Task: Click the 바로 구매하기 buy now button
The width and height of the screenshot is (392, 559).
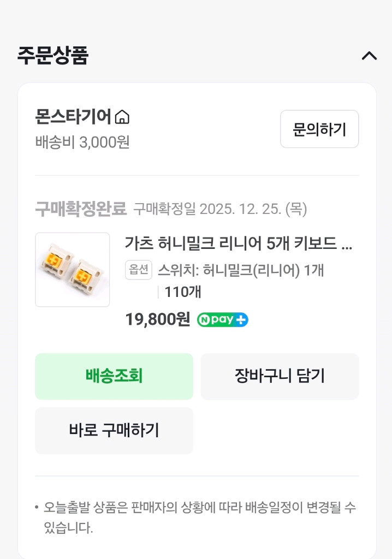Action: tap(114, 431)
